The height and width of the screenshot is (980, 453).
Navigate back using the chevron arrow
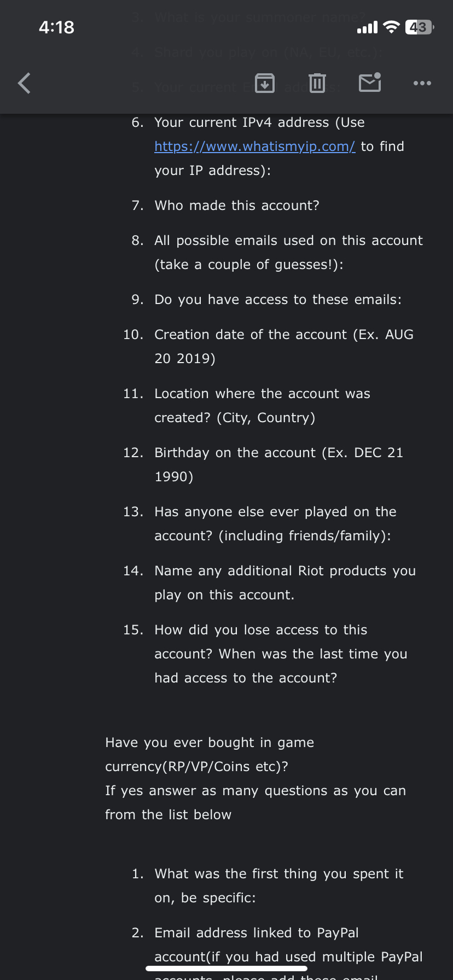[23, 83]
